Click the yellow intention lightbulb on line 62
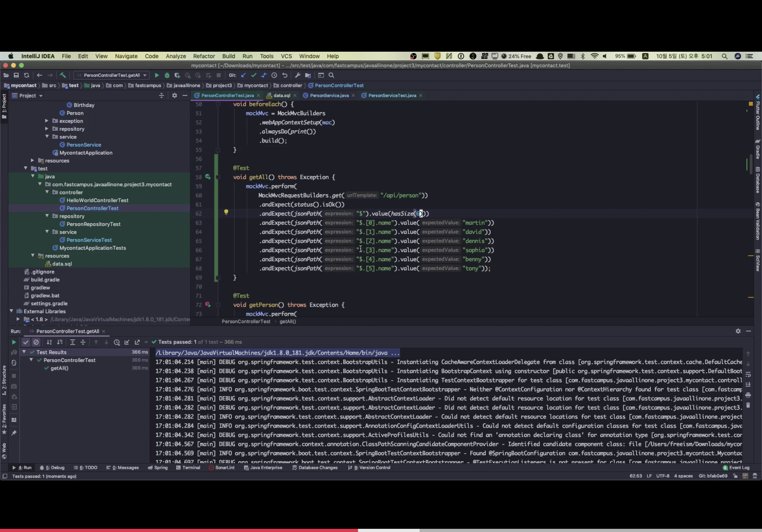The width and height of the screenshot is (762, 532). (x=226, y=212)
